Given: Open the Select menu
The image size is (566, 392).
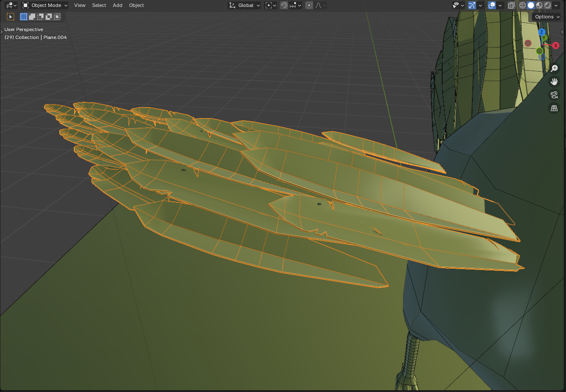Looking at the screenshot, I should [x=99, y=5].
